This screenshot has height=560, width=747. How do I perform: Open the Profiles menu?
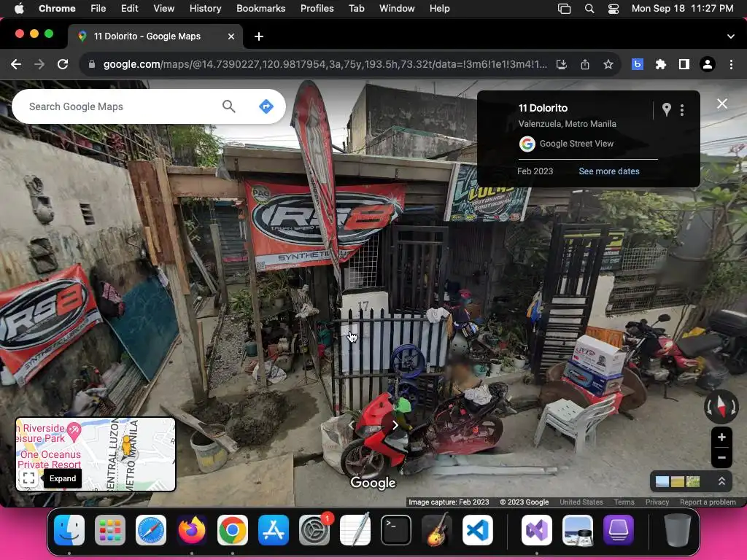[x=317, y=8]
